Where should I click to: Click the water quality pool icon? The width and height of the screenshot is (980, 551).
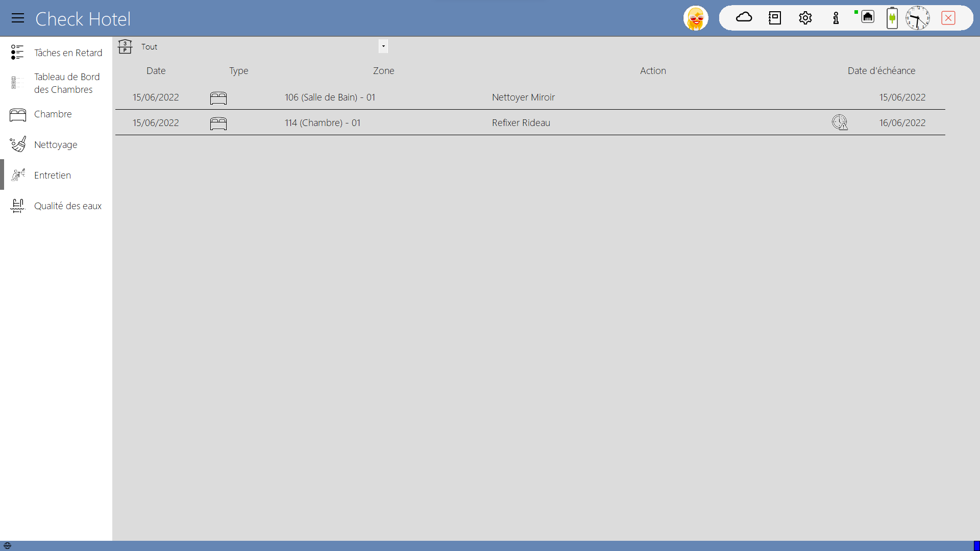tap(18, 206)
